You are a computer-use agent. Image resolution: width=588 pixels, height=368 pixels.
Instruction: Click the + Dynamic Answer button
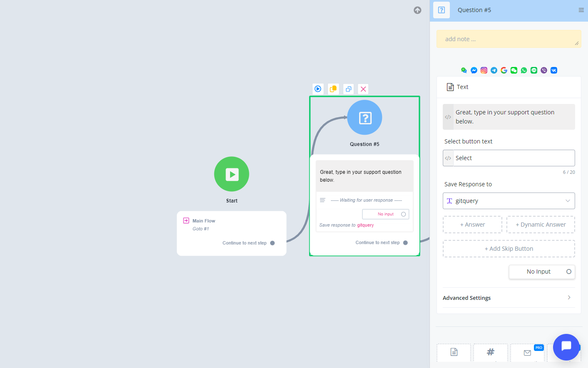click(541, 225)
